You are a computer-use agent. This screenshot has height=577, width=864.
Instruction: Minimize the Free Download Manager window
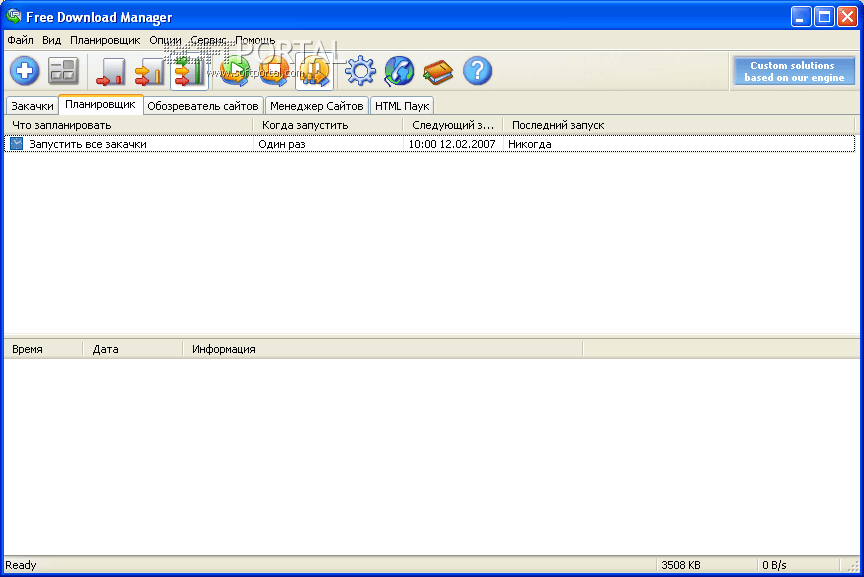[801, 17]
